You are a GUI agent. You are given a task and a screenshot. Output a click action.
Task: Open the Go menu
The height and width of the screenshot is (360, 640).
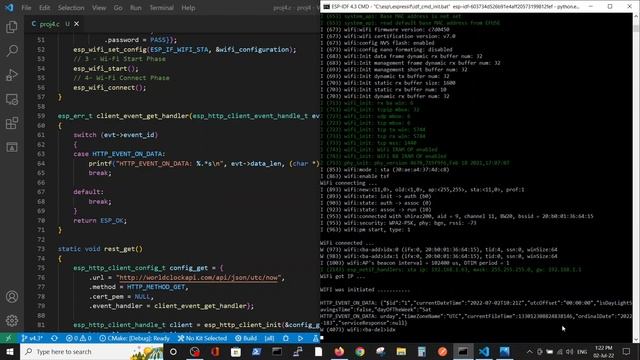pyautogui.click(x=118, y=8)
